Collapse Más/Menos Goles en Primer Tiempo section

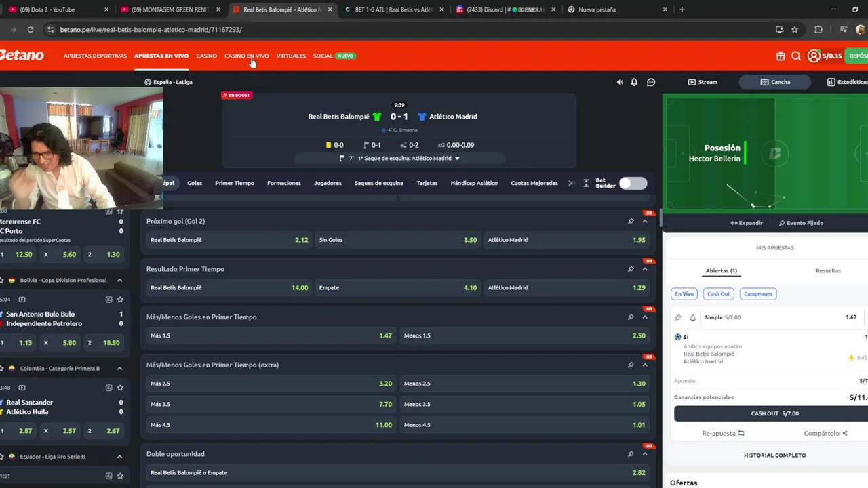[645, 317]
